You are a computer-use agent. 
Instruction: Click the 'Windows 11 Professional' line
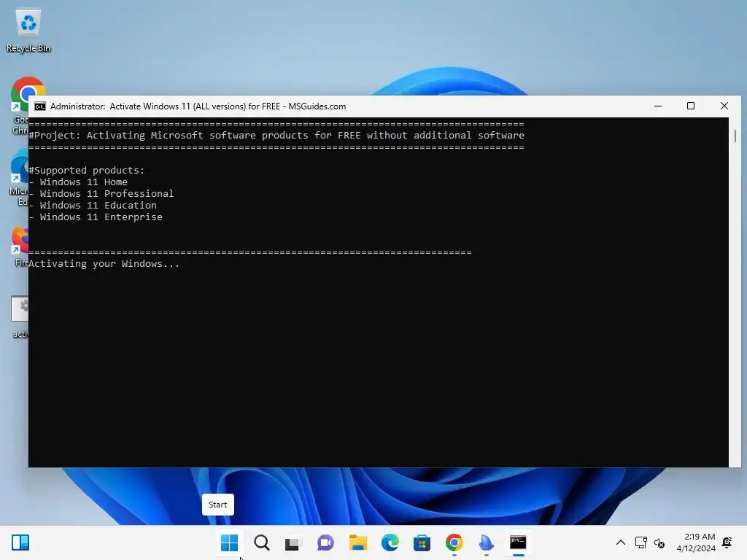[101, 194]
